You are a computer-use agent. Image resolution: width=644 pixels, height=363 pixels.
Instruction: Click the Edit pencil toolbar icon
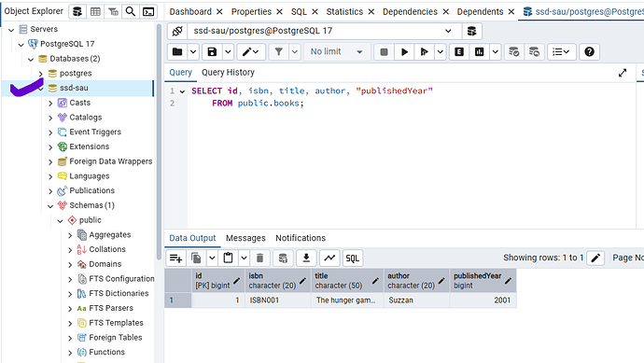coord(250,51)
